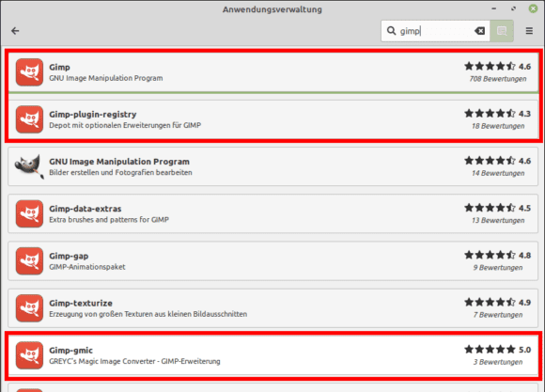Viewport: 545px width, 392px height.
Task: Click the 13 Bewertungen rating count
Action: coord(498,221)
